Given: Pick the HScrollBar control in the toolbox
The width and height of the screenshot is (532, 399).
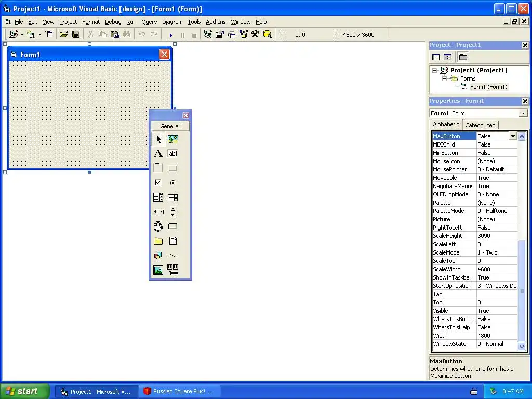Looking at the screenshot, I should (158, 212).
